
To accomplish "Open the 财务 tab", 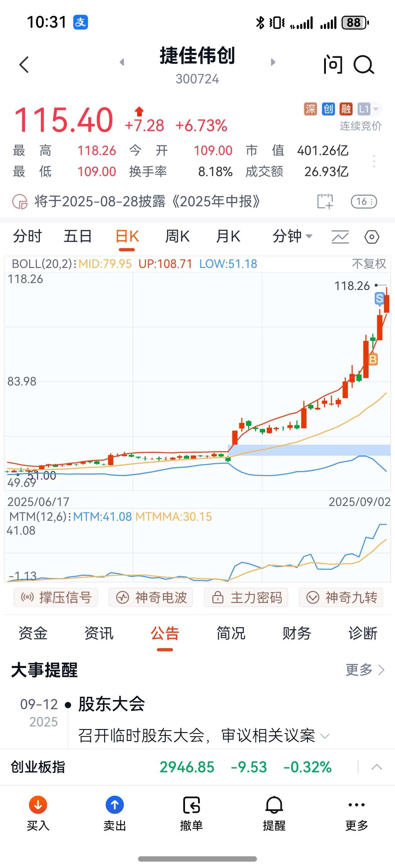I will coord(297,633).
